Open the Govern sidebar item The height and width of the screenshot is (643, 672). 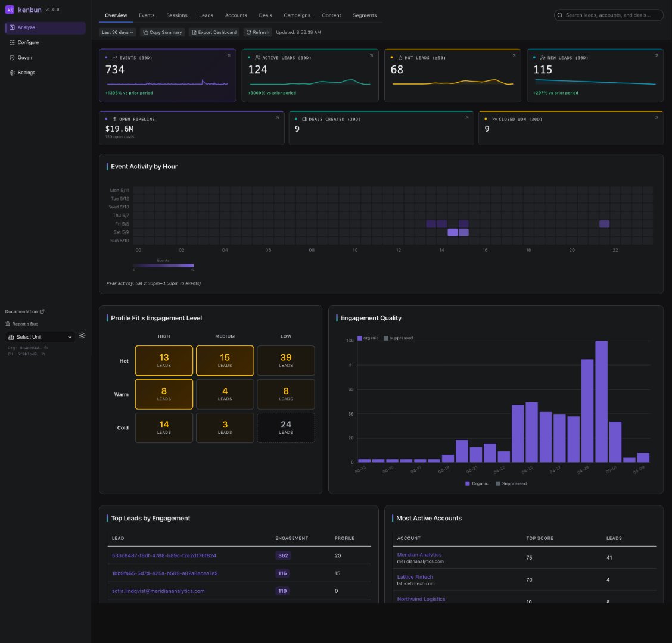[x=45, y=57]
